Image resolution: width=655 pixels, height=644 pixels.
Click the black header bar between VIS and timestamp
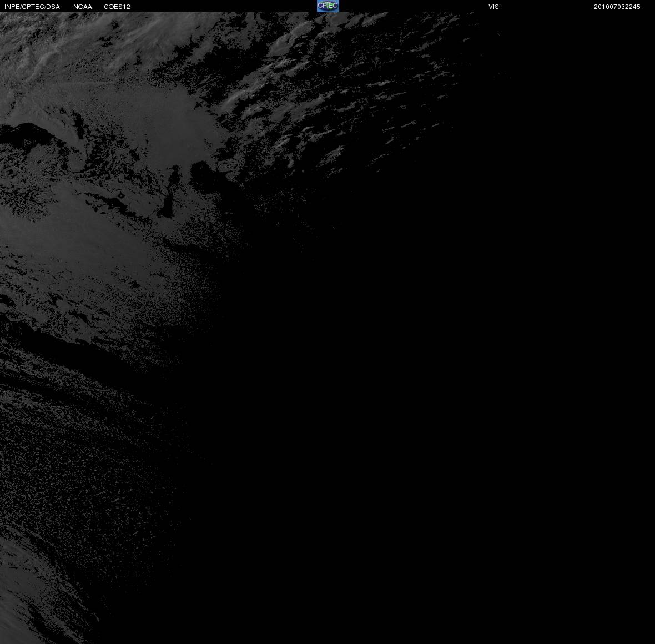pos(546,6)
